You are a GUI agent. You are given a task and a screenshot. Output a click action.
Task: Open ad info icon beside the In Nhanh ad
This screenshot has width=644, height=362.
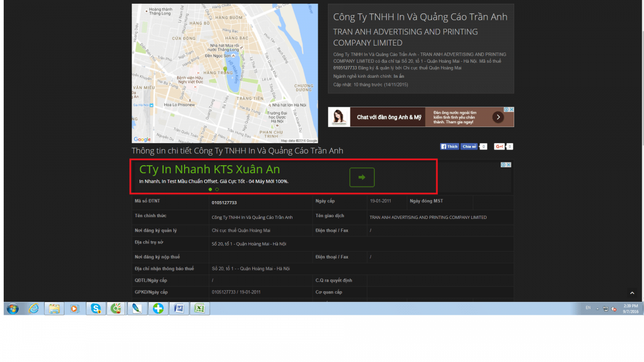pyautogui.click(x=503, y=165)
